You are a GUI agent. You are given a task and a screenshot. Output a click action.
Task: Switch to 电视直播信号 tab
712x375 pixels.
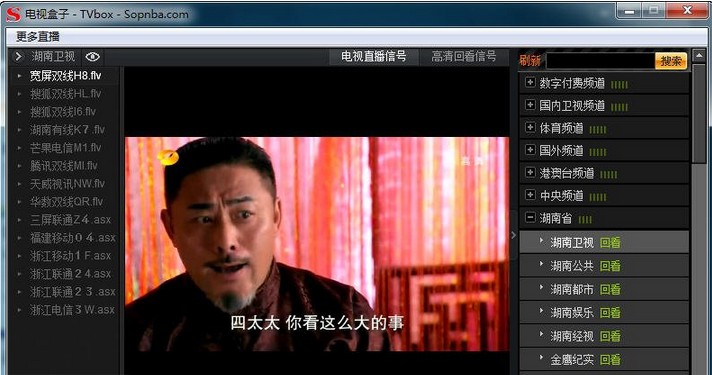[374, 56]
